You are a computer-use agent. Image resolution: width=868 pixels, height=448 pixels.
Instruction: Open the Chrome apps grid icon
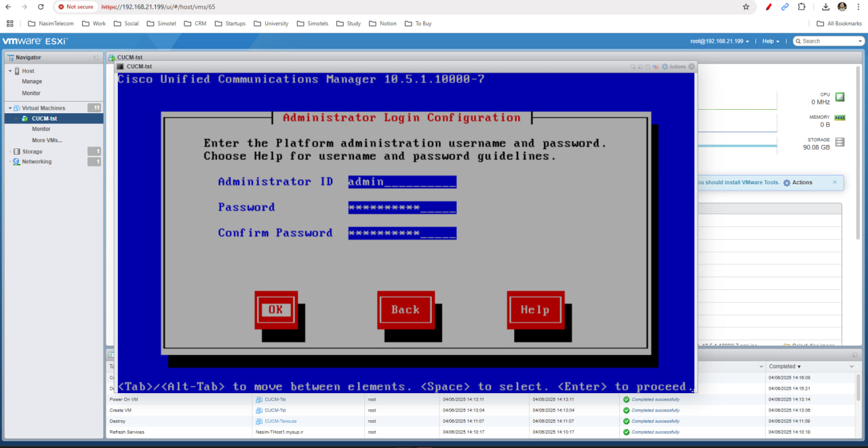(x=9, y=23)
